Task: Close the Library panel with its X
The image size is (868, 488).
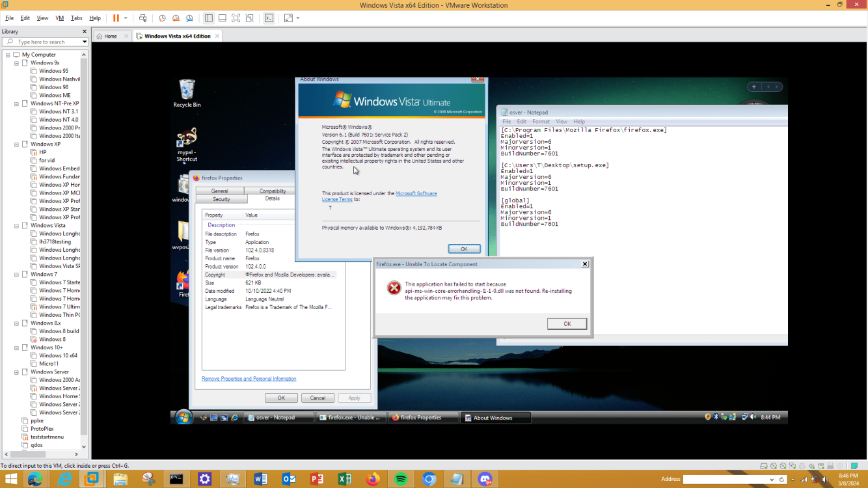Action: tap(84, 31)
